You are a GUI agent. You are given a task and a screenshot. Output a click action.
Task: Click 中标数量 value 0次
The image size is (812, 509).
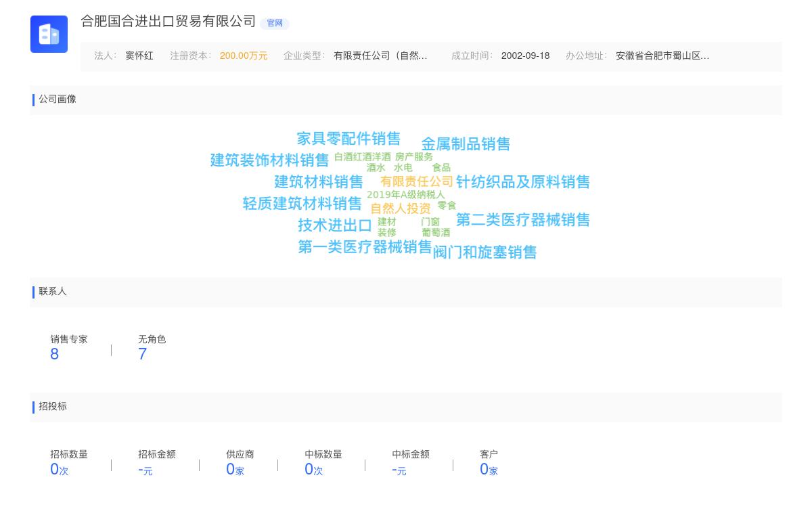(x=314, y=470)
